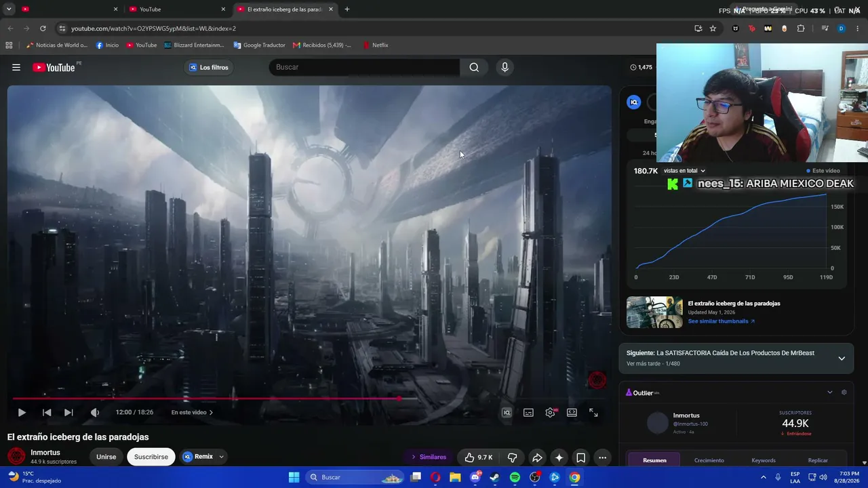
Task: Open the YouTube guide hamburger menu
Action: pos(16,67)
